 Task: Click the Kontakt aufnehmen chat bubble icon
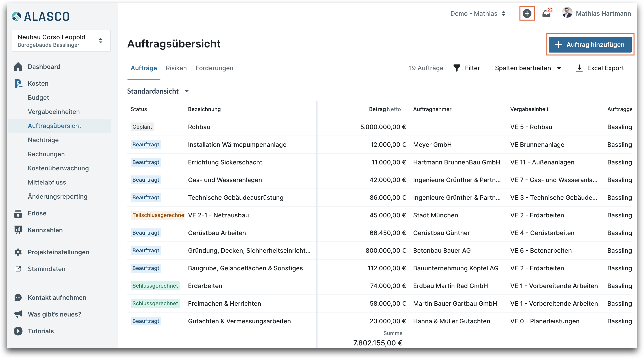pyautogui.click(x=18, y=298)
